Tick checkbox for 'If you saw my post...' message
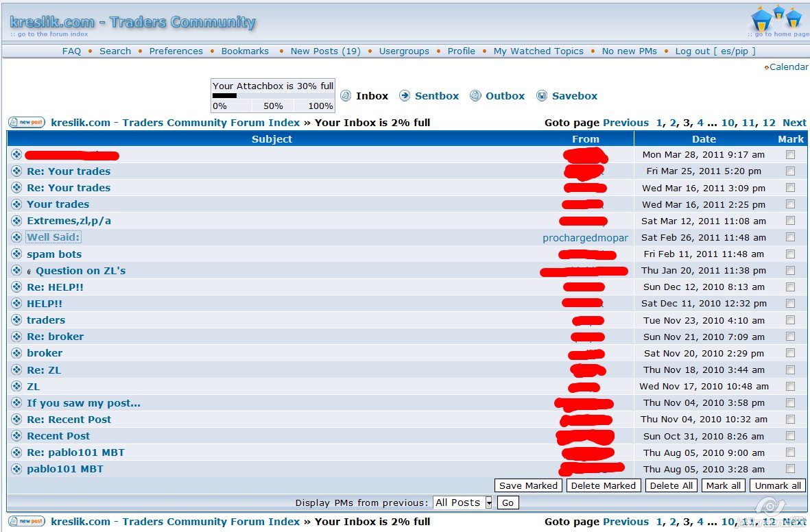Screen dimensions: 810x532 790,403
